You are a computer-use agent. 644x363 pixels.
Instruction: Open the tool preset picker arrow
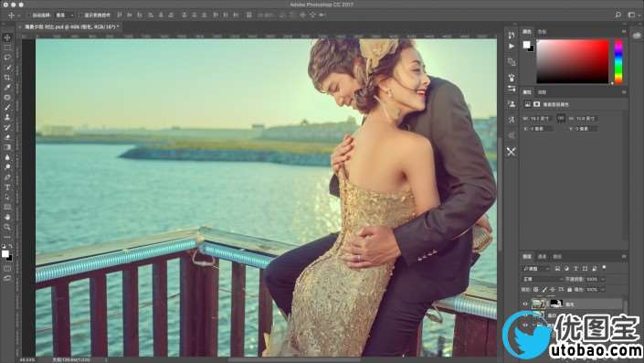19,15
